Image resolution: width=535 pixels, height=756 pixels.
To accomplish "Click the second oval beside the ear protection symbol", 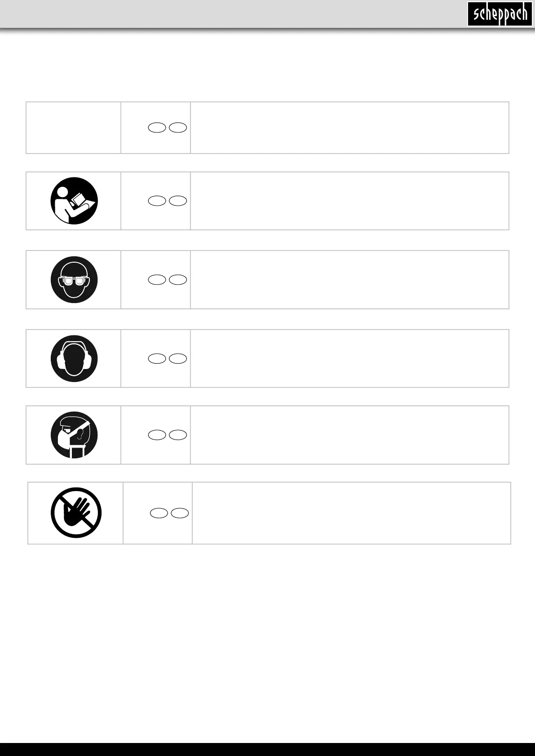I will coord(178,358).
